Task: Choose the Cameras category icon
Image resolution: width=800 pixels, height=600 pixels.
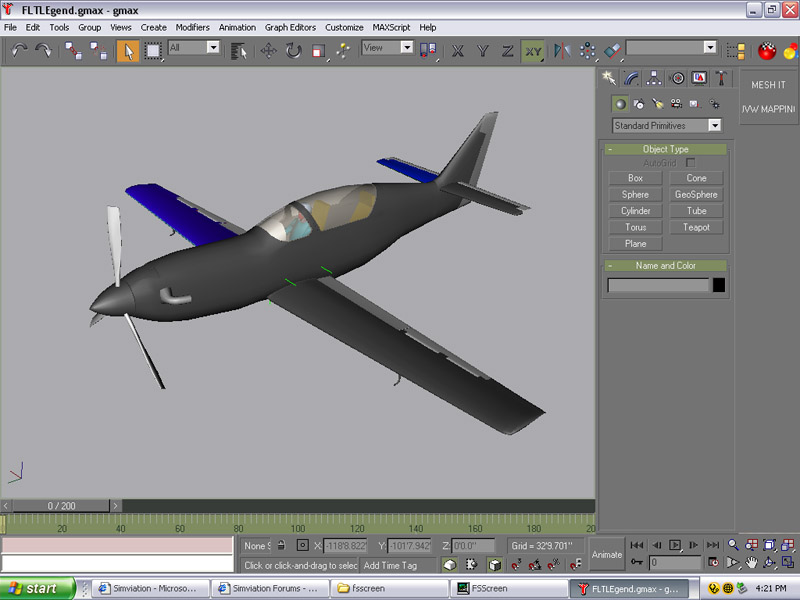Action: [x=676, y=104]
